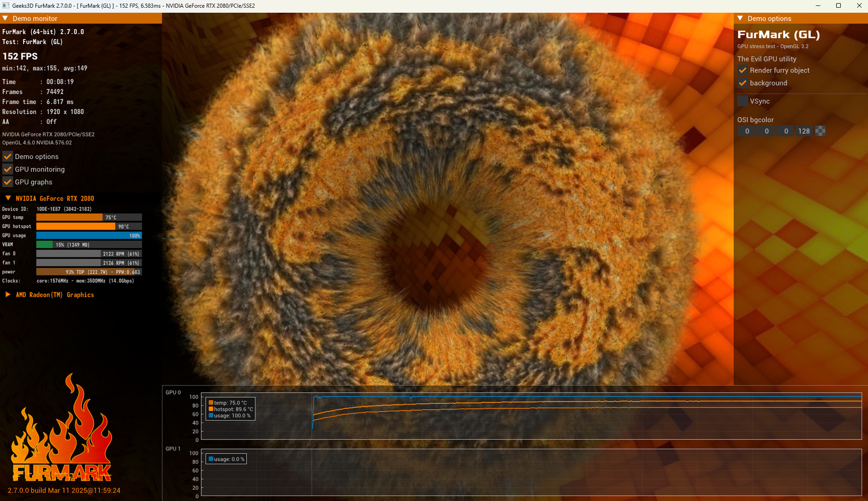
Task: Collapse the Demo monitor panel
Action: 5,18
